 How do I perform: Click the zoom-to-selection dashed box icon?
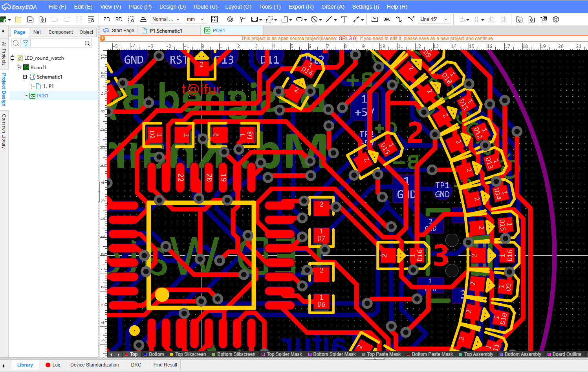(131, 19)
